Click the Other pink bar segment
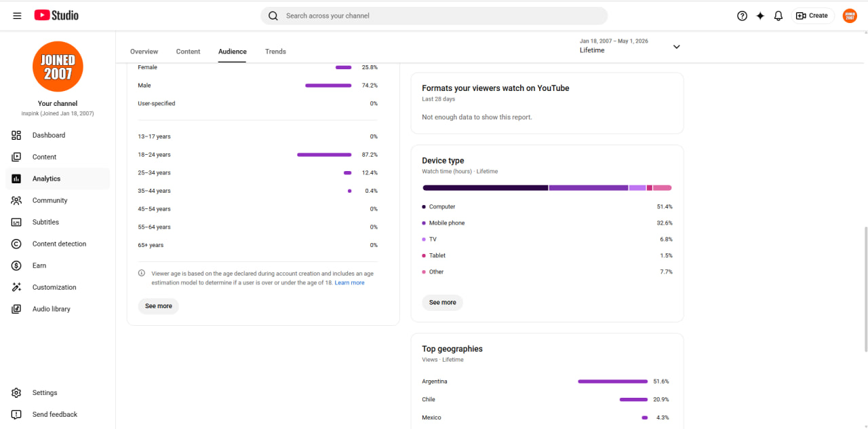Viewport: 868px width, 429px height. pyautogui.click(x=663, y=187)
